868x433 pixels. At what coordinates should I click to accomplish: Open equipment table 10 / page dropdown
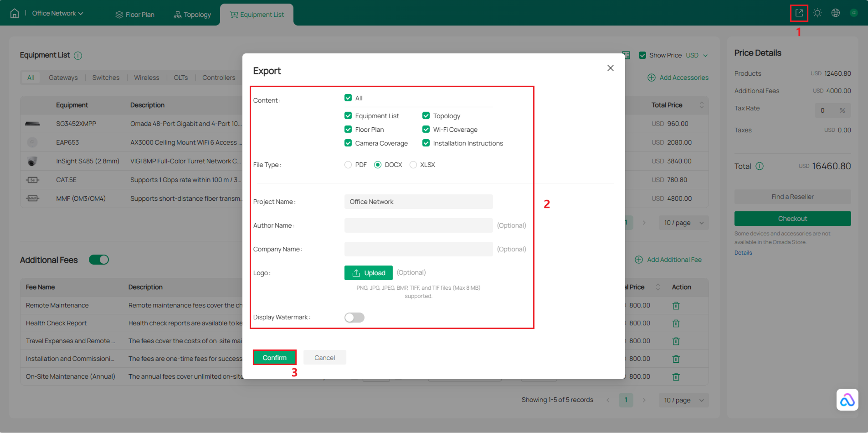[x=684, y=223]
